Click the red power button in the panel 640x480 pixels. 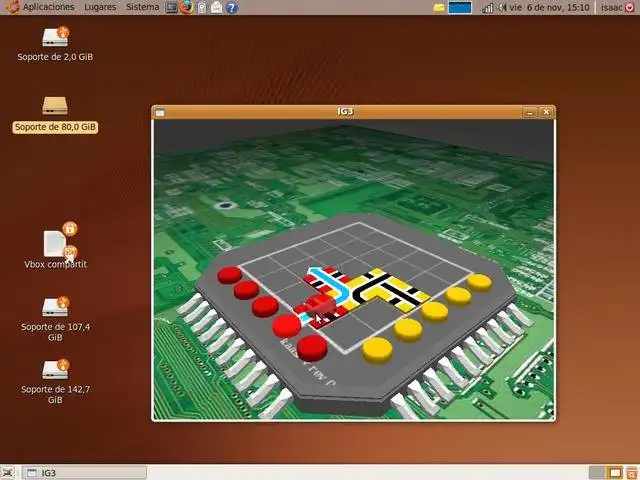(630, 7)
